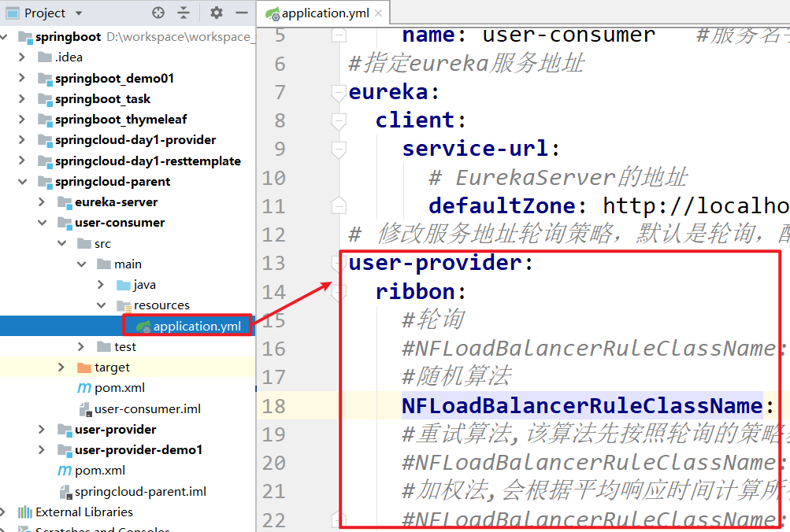Collapse the resources folder
Image resolution: width=790 pixels, height=532 pixels.
click(101, 305)
